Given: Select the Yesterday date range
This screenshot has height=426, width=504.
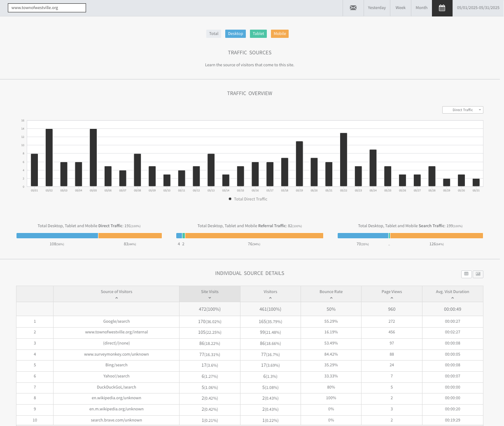Looking at the screenshot, I should (x=377, y=8).
